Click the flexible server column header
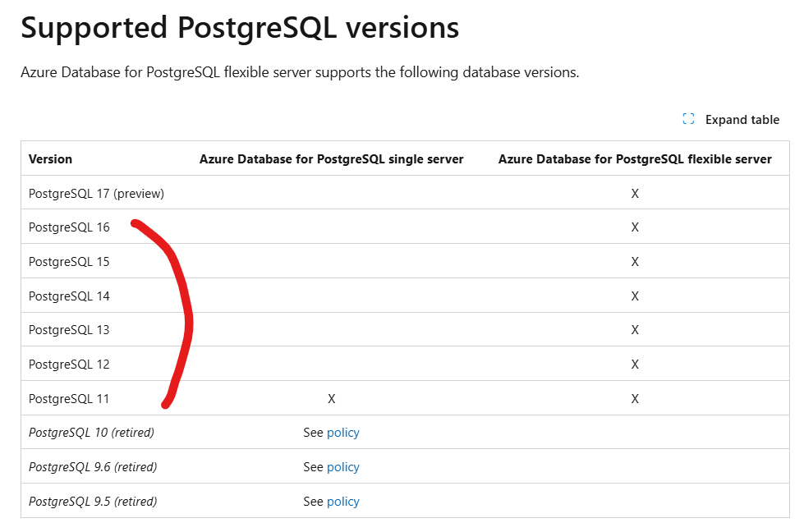This screenshot has height=532, width=804. [635, 159]
